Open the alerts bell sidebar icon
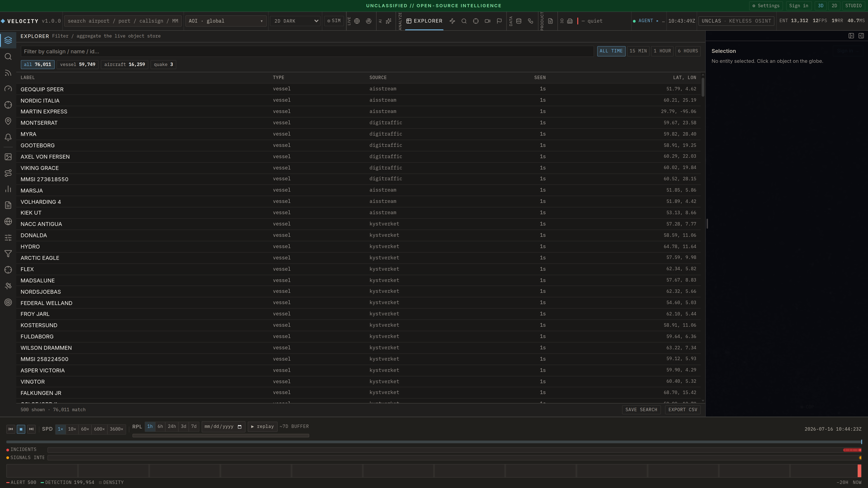868x488 pixels. [x=8, y=137]
